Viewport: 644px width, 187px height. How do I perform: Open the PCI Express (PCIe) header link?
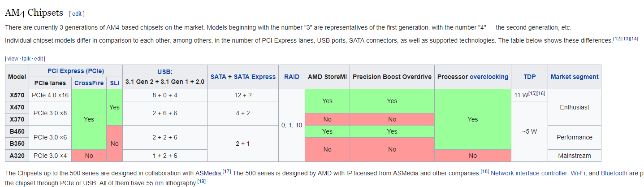[76, 71]
